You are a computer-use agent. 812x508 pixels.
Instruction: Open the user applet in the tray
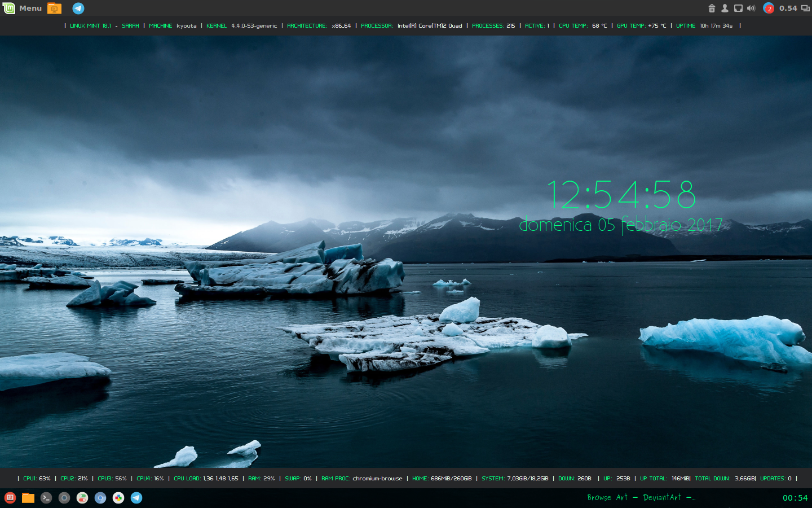point(725,8)
